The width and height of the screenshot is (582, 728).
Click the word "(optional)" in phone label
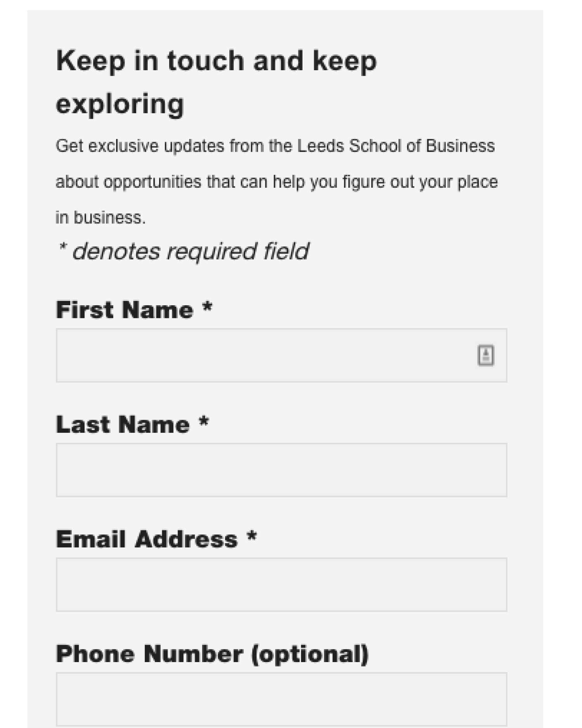click(x=310, y=655)
